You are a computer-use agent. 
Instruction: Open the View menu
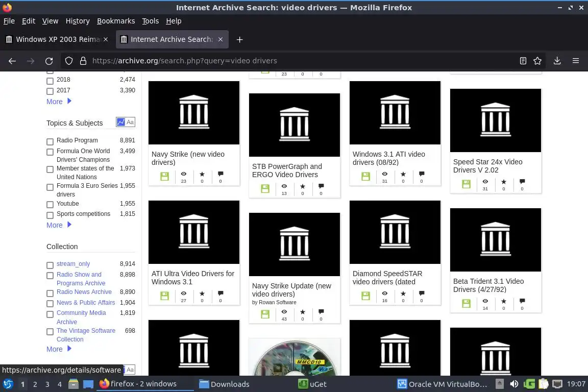50,21
